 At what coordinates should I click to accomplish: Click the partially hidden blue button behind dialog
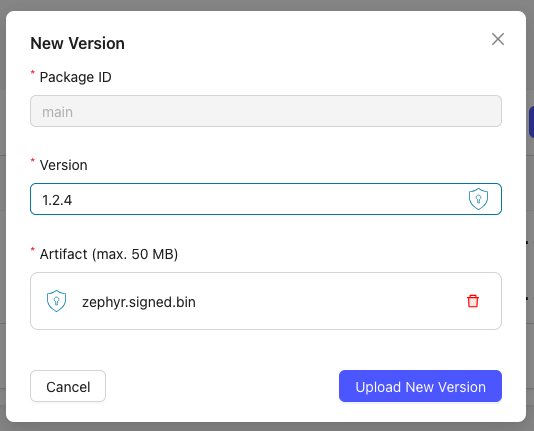point(531,122)
